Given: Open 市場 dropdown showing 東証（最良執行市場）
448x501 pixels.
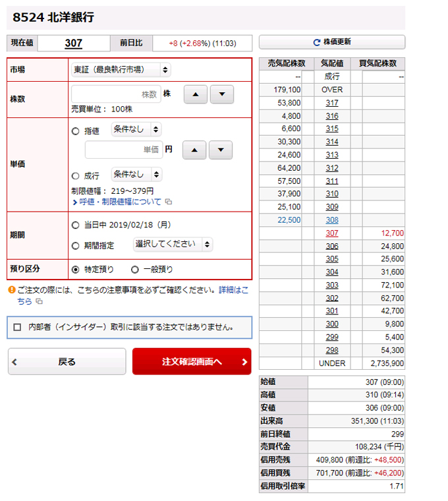Looking at the screenshot, I should coord(121,70).
